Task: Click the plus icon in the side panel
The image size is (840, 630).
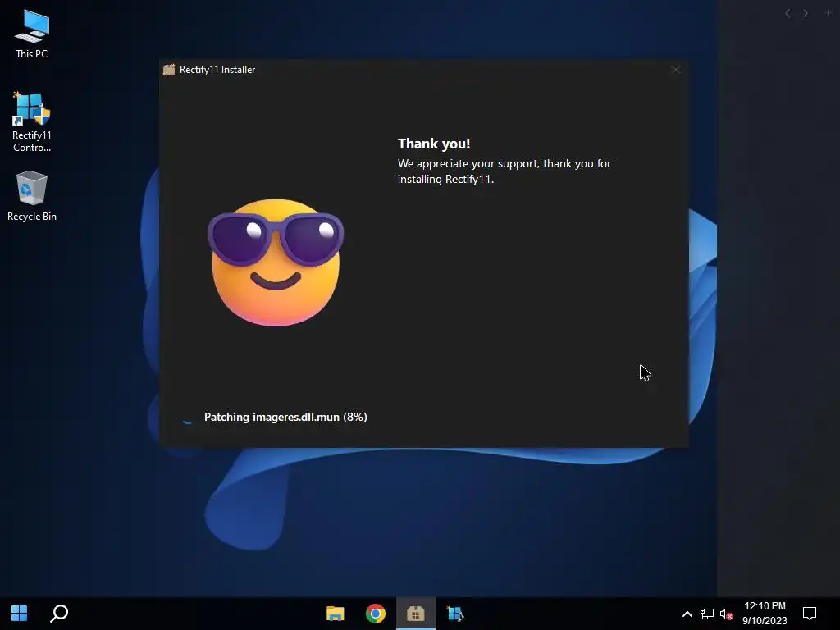Action: tap(829, 13)
